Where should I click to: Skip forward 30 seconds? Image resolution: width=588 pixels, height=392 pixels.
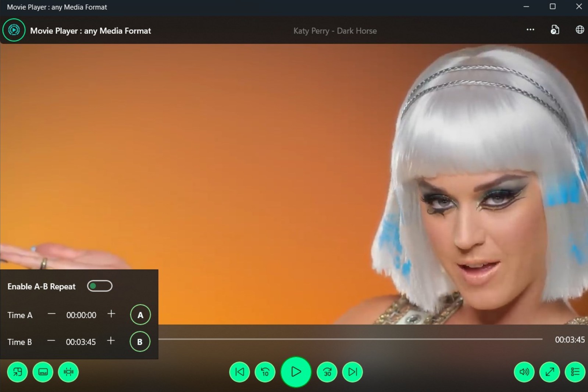(327, 372)
